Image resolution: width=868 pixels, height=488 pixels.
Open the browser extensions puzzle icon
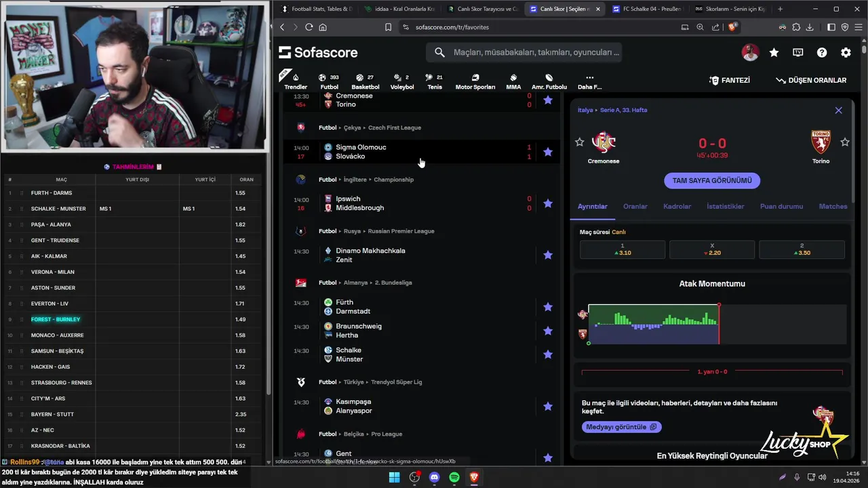click(796, 27)
